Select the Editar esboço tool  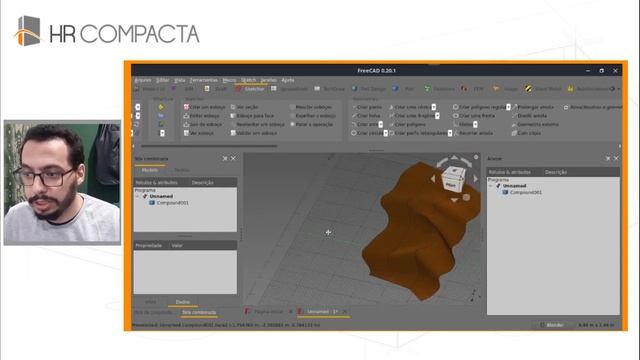(x=202, y=116)
